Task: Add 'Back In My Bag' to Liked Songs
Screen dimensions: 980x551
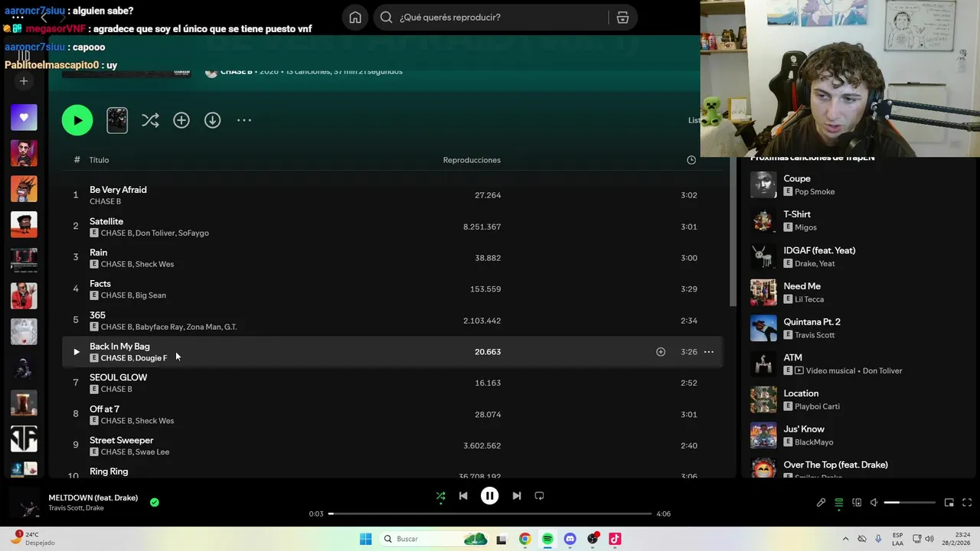Action: click(x=661, y=352)
